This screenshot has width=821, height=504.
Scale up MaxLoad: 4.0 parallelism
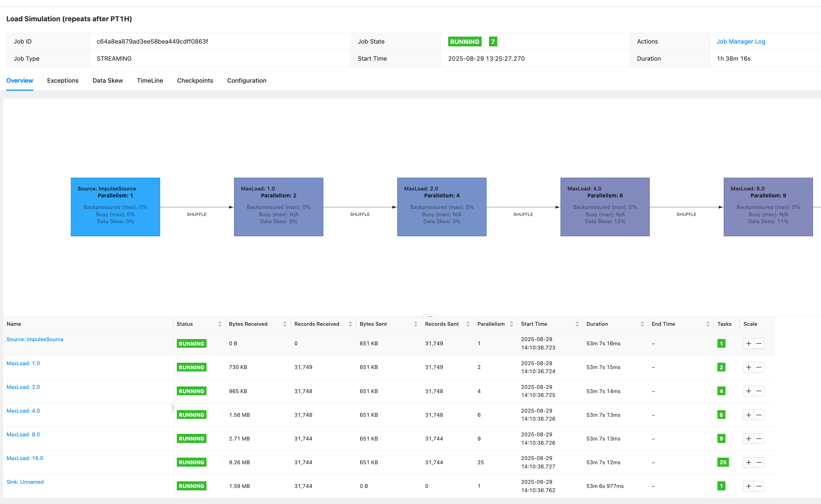[748, 415]
